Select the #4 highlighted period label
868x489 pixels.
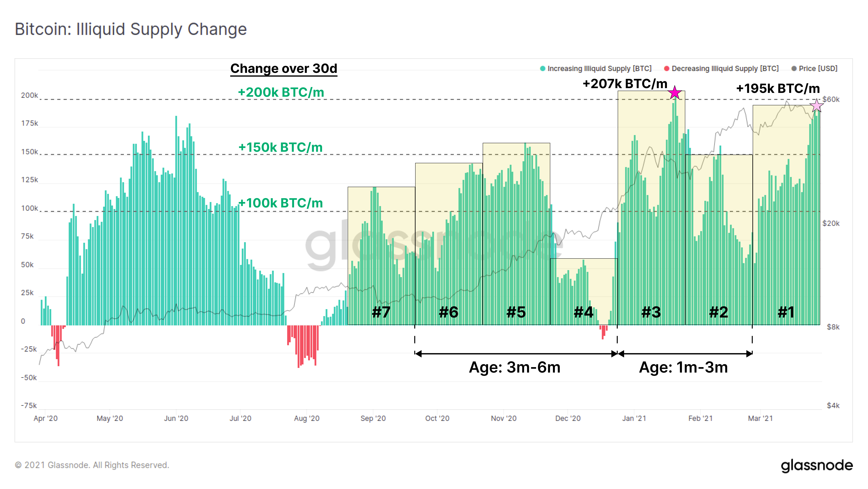pyautogui.click(x=584, y=312)
